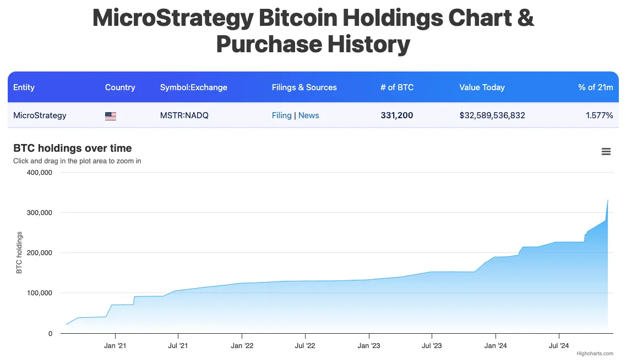Click the BTC holdings over time chart title

[x=72, y=148]
